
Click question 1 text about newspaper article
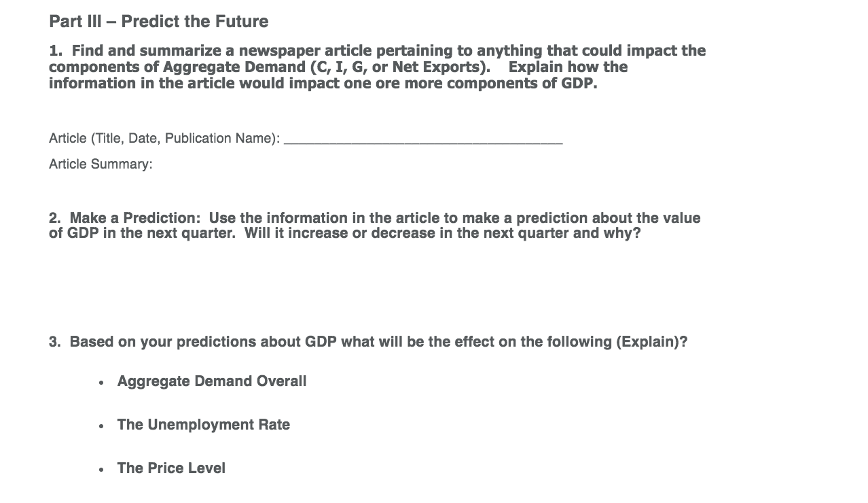click(377, 67)
